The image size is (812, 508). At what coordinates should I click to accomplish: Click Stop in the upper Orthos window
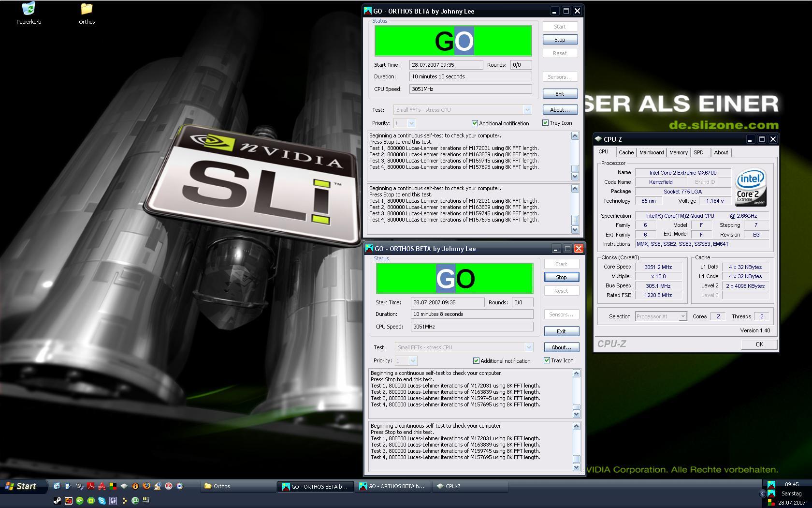(560, 40)
